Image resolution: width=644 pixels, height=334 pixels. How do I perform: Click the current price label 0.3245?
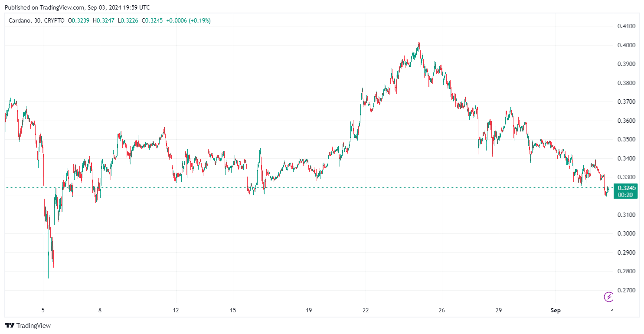click(x=627, y=188)
